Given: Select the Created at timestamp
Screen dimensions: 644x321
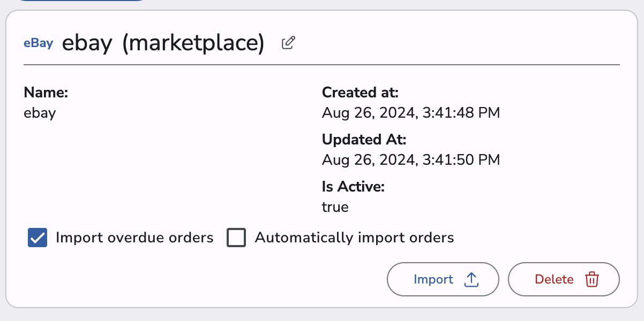Looking at the screenshot, I should (x=411, y=113).
